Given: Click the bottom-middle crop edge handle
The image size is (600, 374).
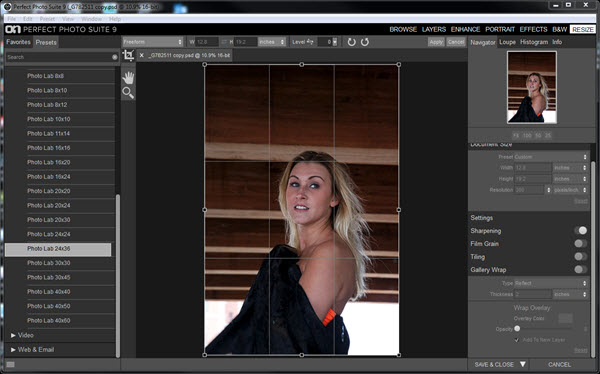Looking at the screenshot, I should (x=302, y=355).
